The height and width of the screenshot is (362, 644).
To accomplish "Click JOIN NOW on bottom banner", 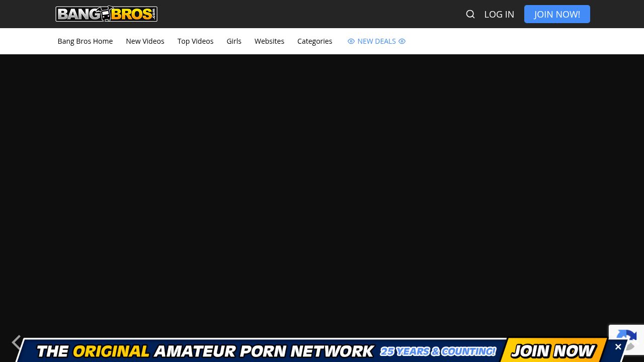I will coord(553,350).
